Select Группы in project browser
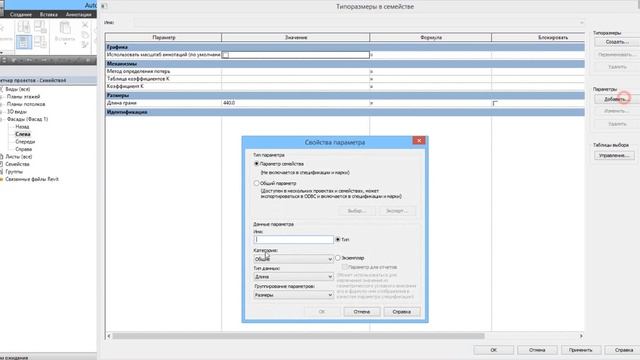 tap(14, 171)
